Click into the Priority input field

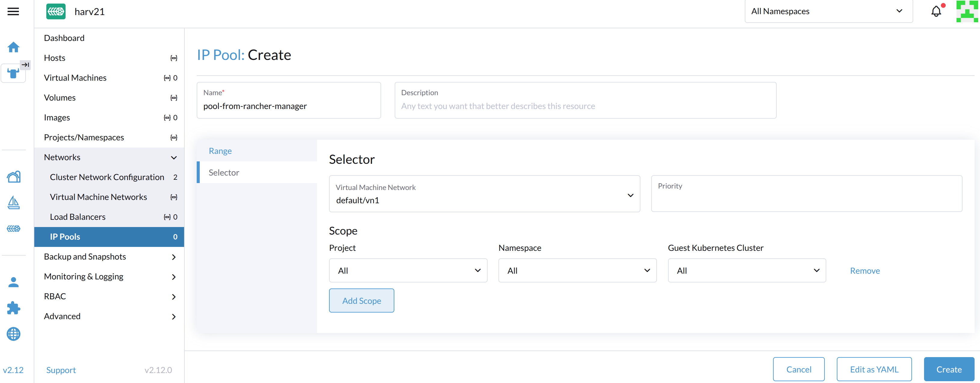pos(806,198)
